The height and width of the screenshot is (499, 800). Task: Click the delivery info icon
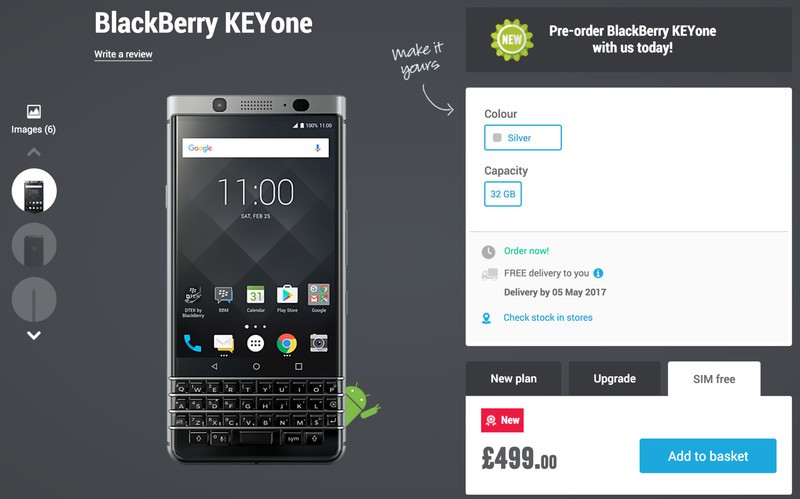tap(598, 273)
